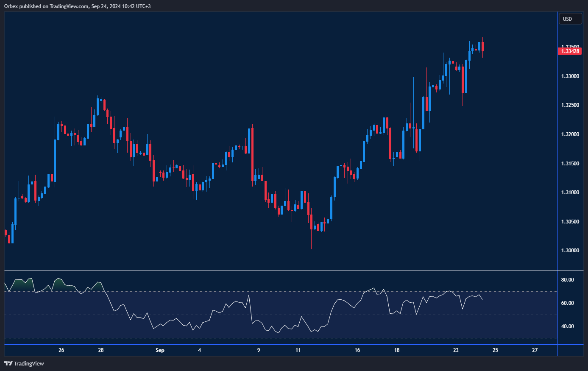
Task: Click date 28 on the time axis
Action: pyautogui.click(x=101, y=350)
